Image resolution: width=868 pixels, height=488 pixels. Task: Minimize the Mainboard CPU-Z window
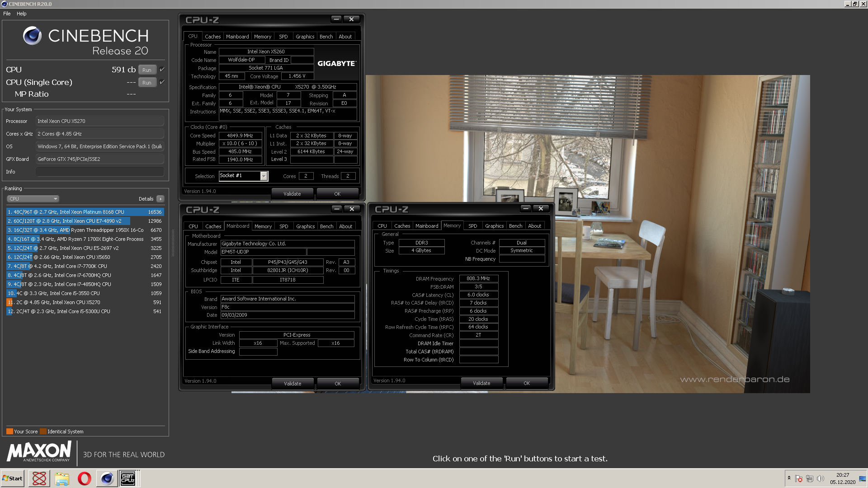click(336, 209)
